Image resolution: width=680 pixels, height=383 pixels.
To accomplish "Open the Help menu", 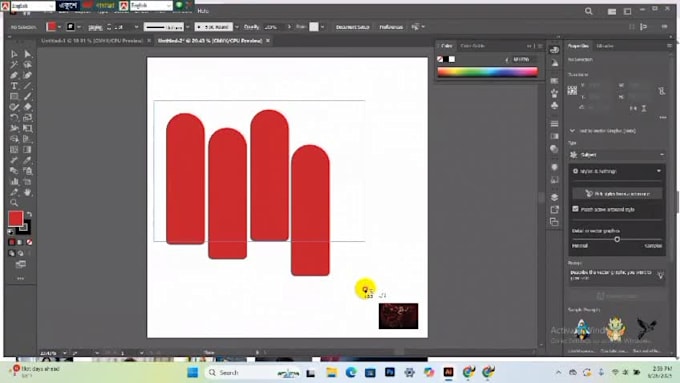I will click(x=203, y=11).
